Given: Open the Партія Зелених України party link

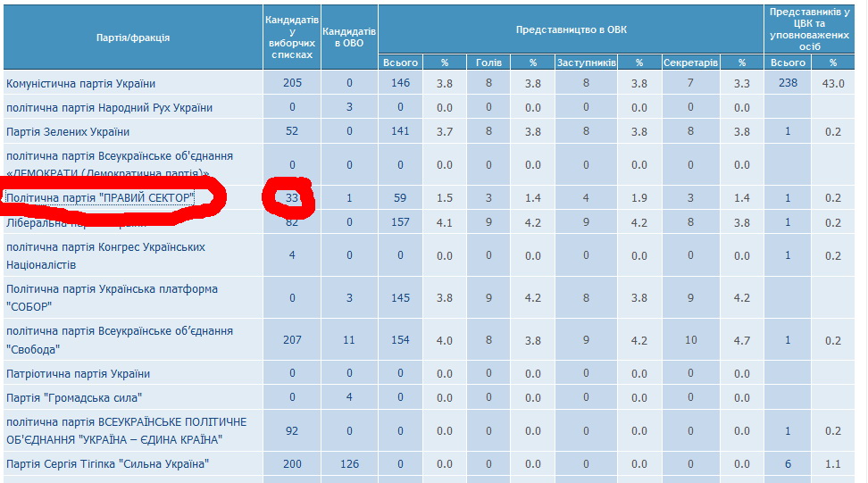Looking at the screenshot, I should point(68,132).
